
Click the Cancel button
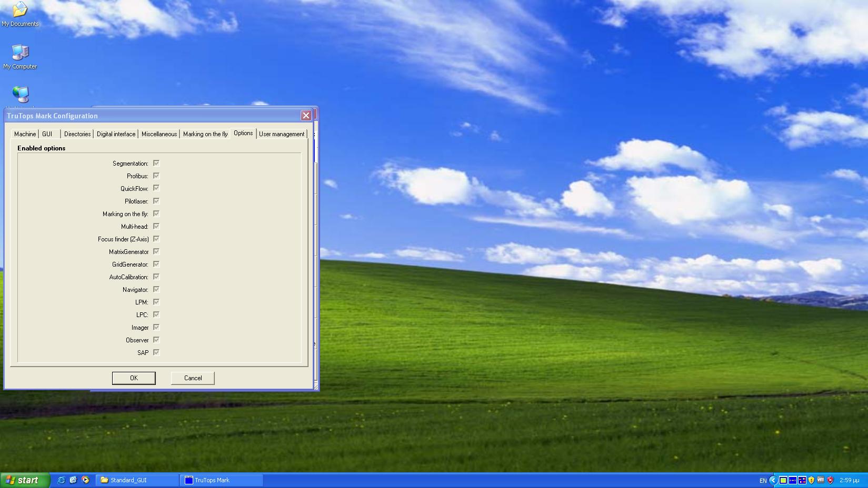[x=193, y=378]
